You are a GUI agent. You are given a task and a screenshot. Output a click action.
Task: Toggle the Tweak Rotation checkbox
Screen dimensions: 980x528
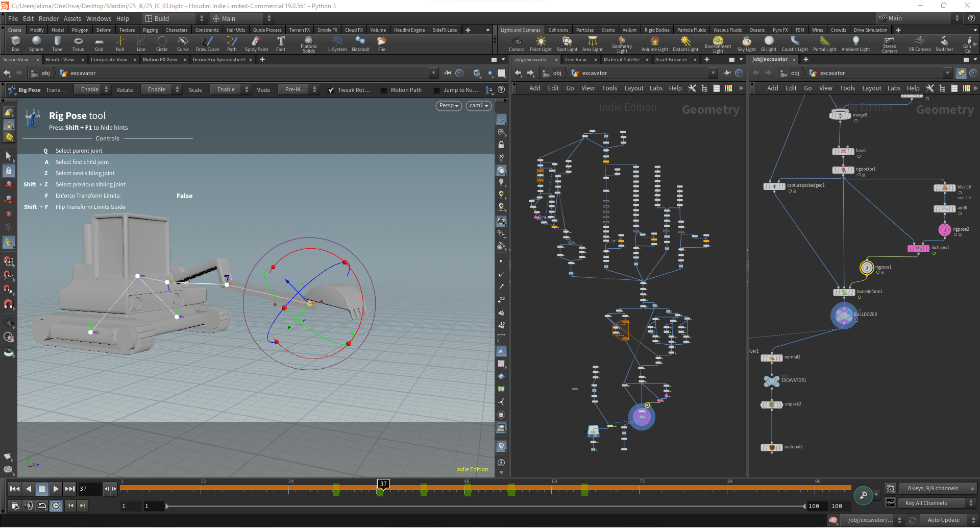click(331, 90)
